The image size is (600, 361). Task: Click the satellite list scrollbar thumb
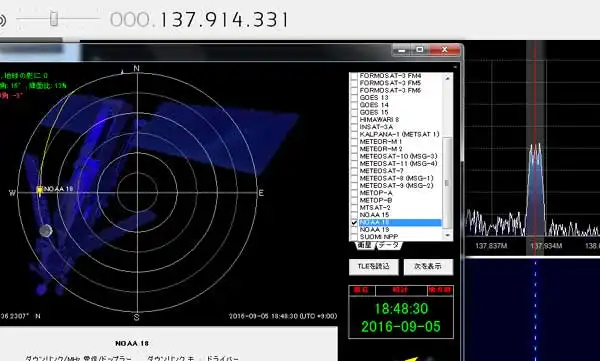coord(447,183)
